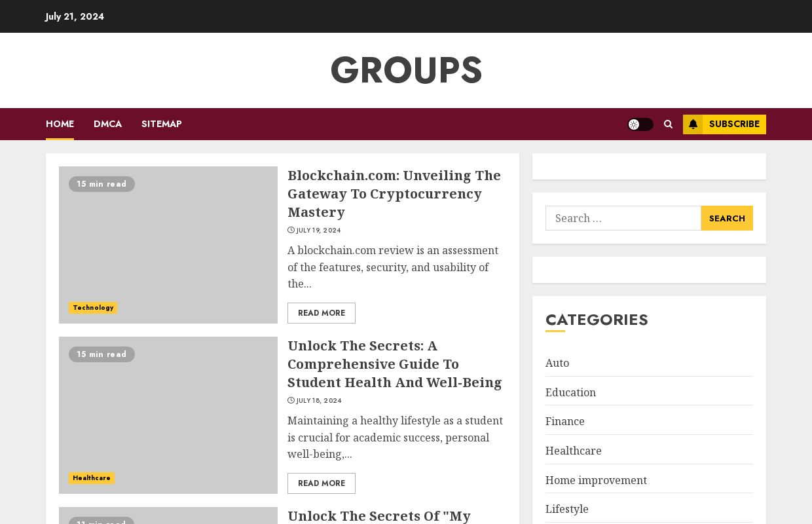Click the July 19, 2024 post date
Image resolution: width=812 pixels, height=524 pixels.
tap(318, 231)
